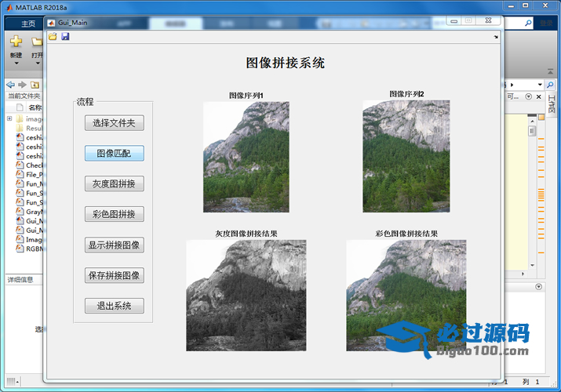561x392 pixels.
Task: Open the circled panel actions arrow in MATLAB editor
Action: coord(529,96)
